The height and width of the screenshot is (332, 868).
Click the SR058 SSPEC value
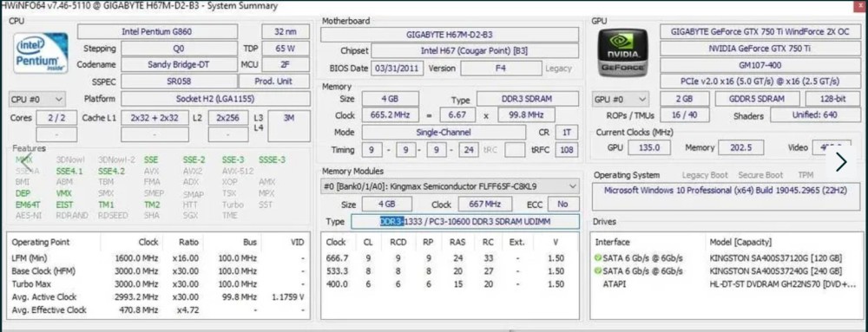click(179, 81)
